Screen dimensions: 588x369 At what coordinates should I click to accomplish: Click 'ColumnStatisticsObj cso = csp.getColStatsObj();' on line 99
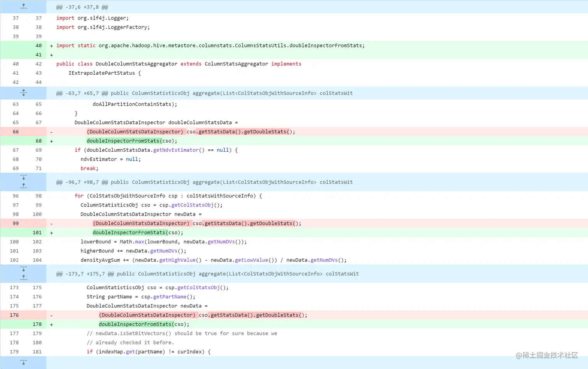point(151,205)
